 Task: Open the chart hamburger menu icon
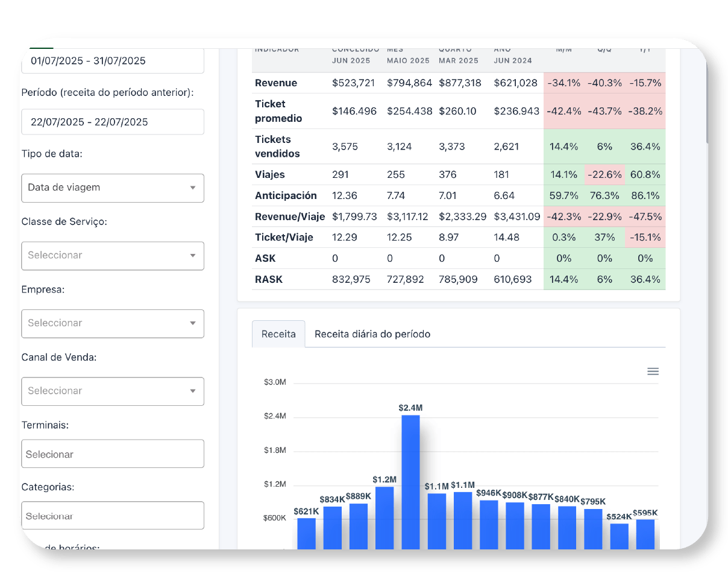click(x=653, y=371)
